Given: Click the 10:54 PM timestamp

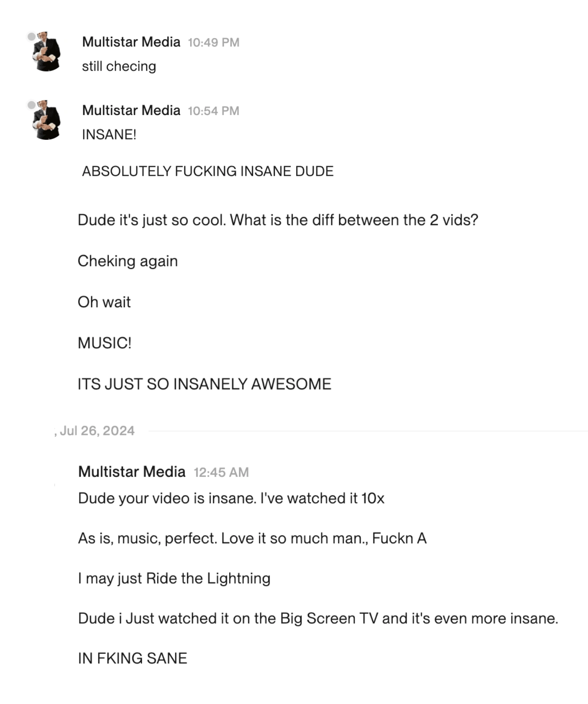Looking at the screenshot, I should point(214,111).
